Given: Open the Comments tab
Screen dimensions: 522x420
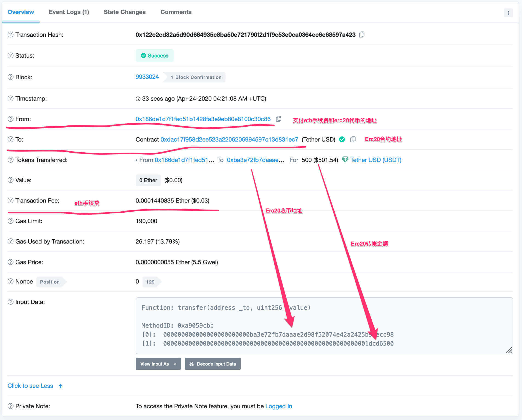Looking at the screenshot, I should (x=176, y=12).
